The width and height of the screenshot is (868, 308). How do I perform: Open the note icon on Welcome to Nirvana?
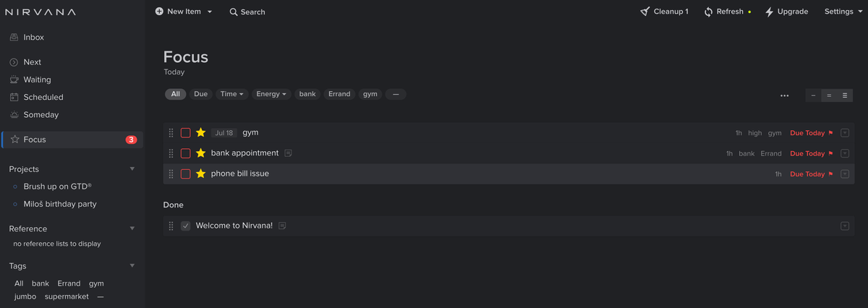(x=282, y=226)
